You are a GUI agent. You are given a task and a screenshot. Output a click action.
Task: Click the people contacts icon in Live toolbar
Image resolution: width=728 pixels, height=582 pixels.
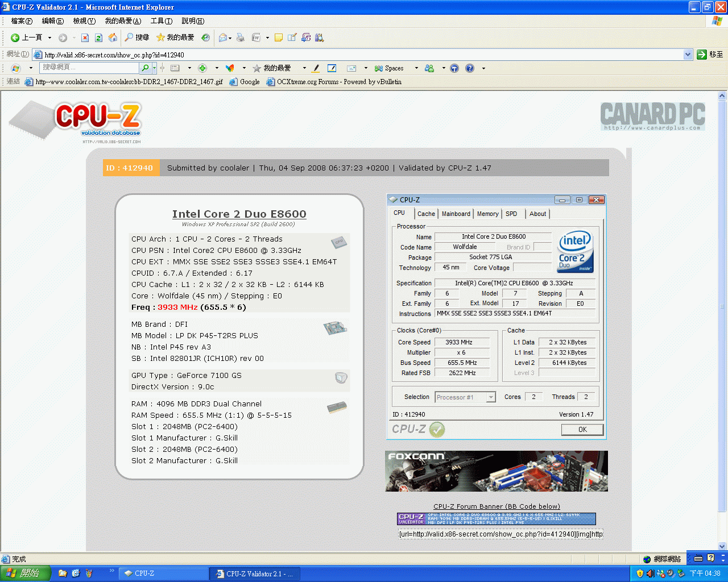pyautogui.click(x=429, y=68)
